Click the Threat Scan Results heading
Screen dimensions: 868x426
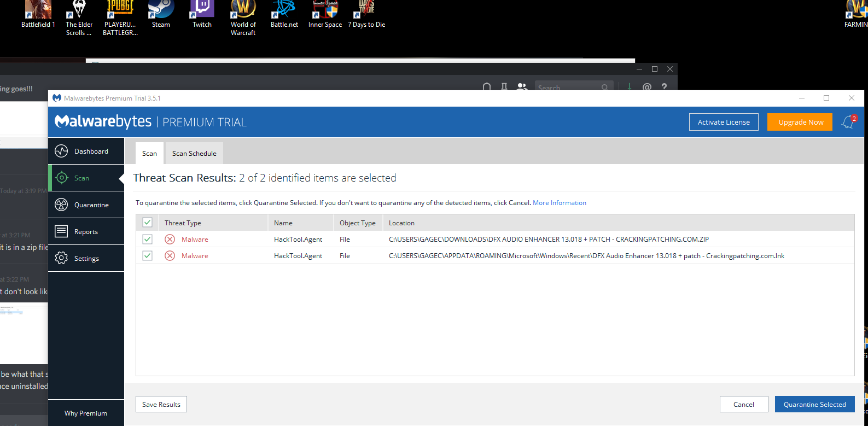[265, 178]
